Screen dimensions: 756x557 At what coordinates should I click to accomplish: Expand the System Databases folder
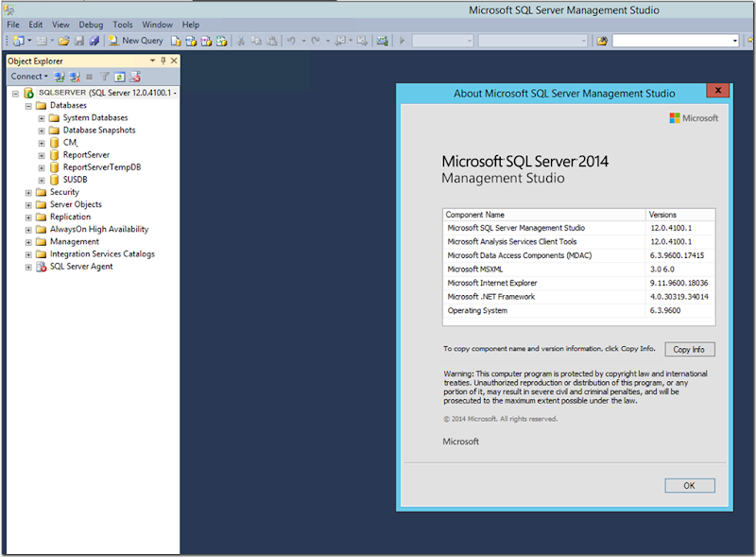[42, 118]
